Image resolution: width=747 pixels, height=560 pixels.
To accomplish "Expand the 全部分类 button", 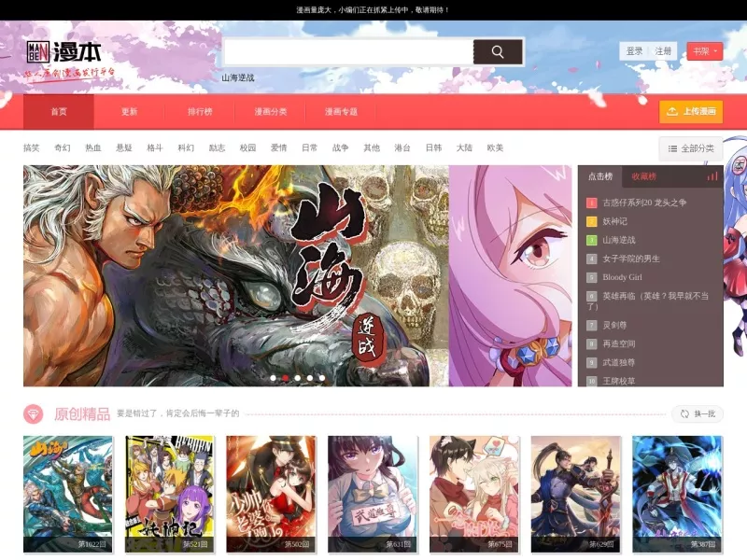I will pos(691,148).
